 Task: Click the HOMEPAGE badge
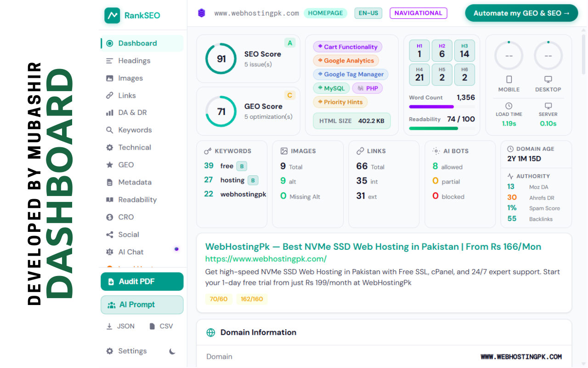(x=325, y=13)
